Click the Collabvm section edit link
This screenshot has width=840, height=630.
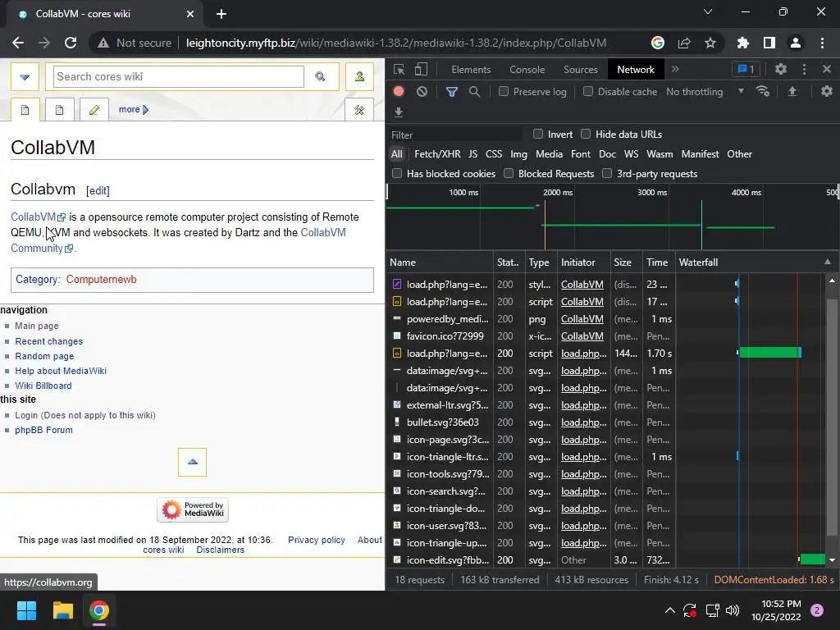coord(98,190)
